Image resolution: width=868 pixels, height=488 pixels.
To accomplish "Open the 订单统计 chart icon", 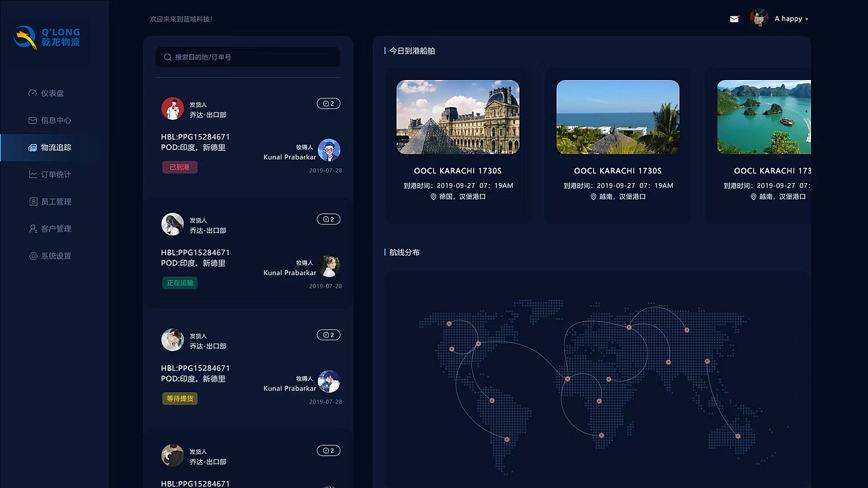I will [33, 174].
